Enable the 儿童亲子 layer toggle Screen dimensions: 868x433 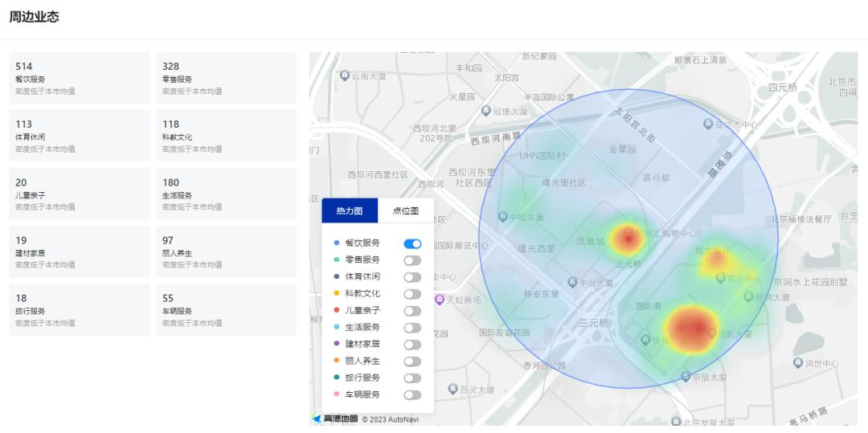pyautogui.click(x=412, y=311)
